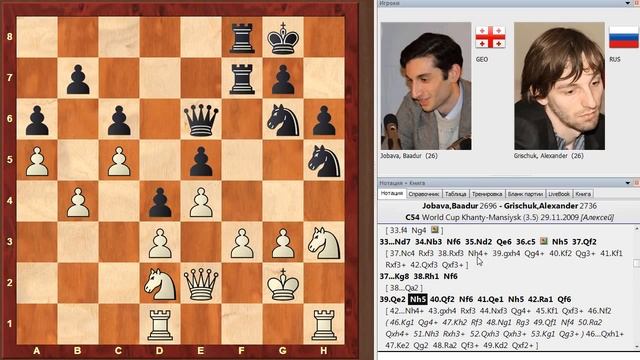Open variation move 38...Qa2
The height and width of the screenshot is (360, 640).
click(405, 288)
